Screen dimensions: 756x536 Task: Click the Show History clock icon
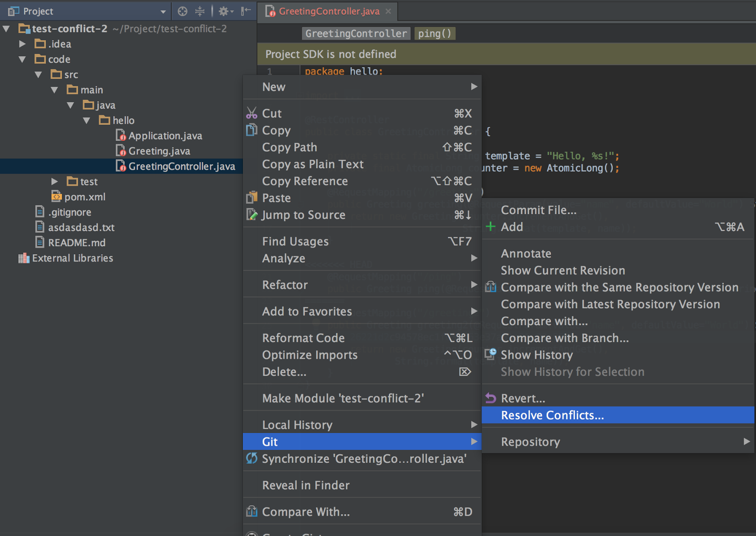click(x=490, y=354)
